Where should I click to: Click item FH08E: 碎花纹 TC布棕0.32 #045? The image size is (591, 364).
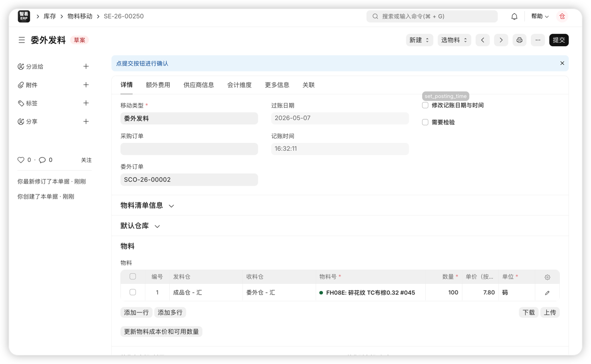(x=371, y=293)
